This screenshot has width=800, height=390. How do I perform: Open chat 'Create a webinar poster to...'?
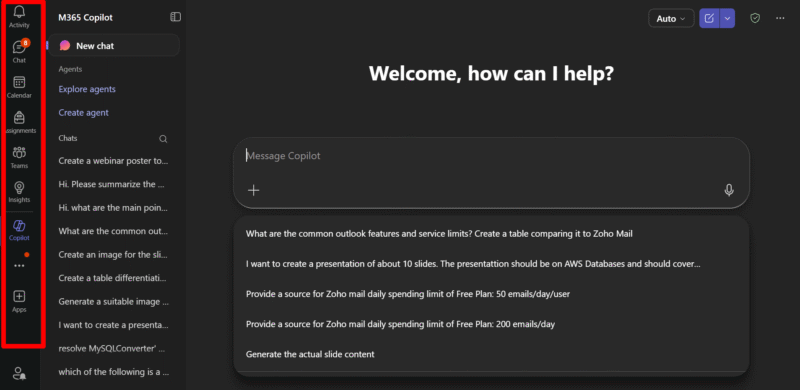[x=113, y=161]
